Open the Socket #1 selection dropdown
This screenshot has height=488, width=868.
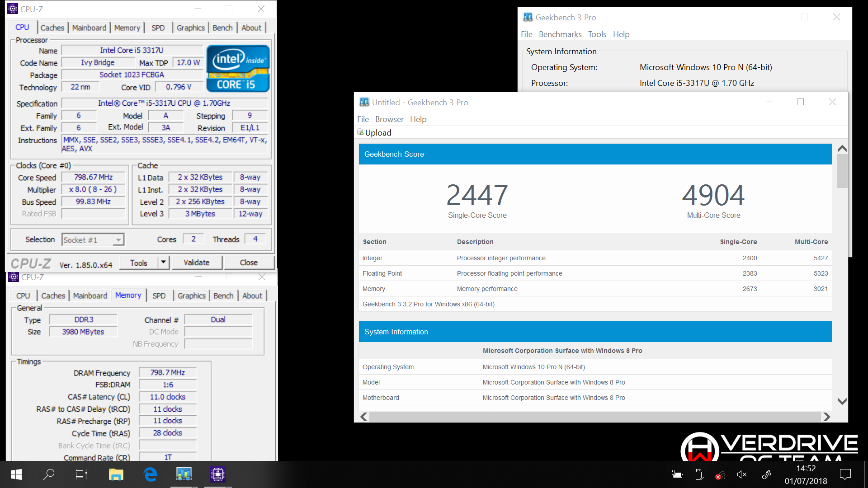pyautogui.click(x=93, y=240)
